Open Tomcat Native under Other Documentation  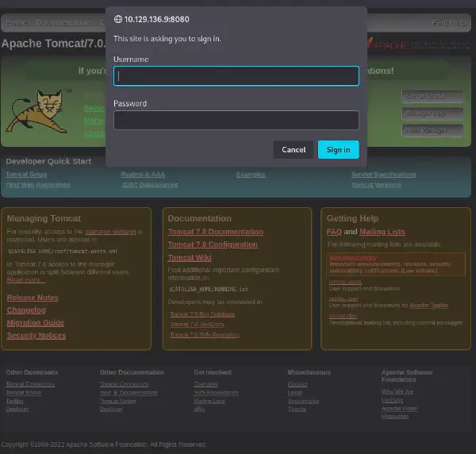tap(117, 401)
